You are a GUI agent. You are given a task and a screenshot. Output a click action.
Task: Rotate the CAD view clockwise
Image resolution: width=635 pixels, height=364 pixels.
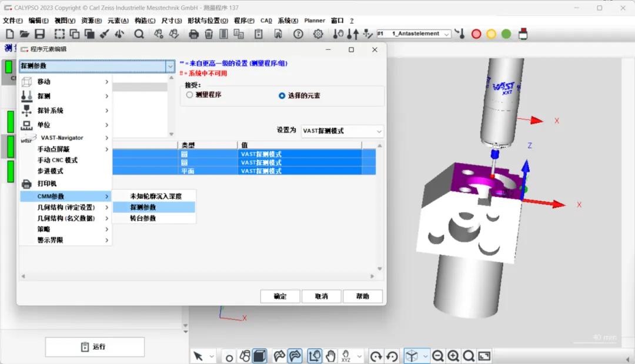click(376, 356)
